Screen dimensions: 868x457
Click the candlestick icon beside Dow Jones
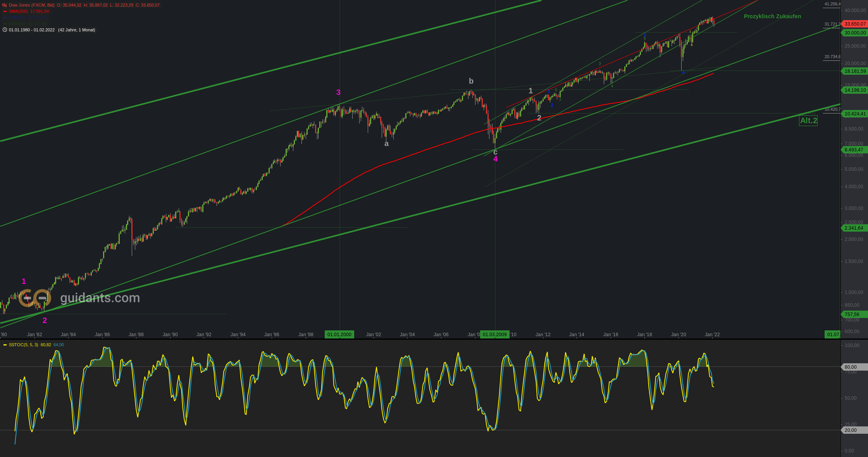[x=5, y=5]
